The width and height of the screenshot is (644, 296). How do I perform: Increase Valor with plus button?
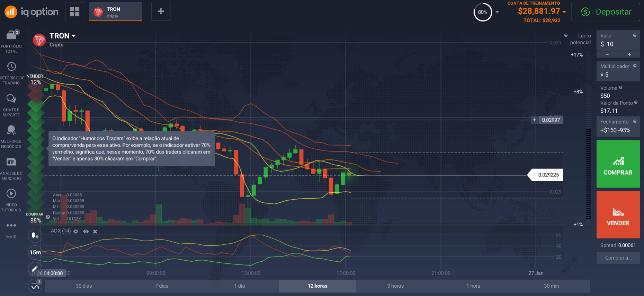[x=629, y=54]
